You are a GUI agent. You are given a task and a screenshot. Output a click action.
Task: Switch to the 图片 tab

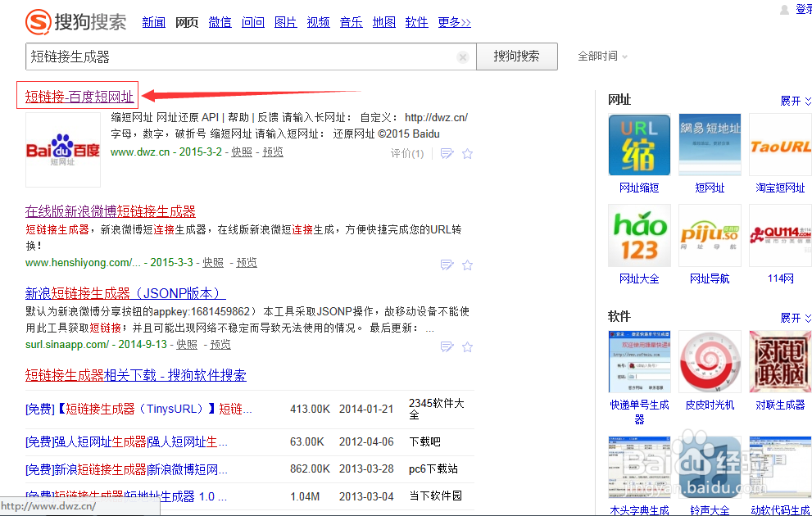pyautogui.click(x=285, y=22)
